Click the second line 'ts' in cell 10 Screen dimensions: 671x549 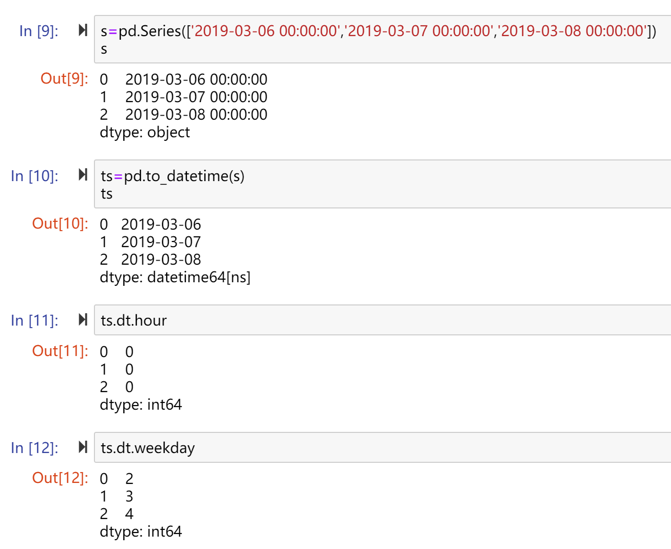click(x=107, y=194)
